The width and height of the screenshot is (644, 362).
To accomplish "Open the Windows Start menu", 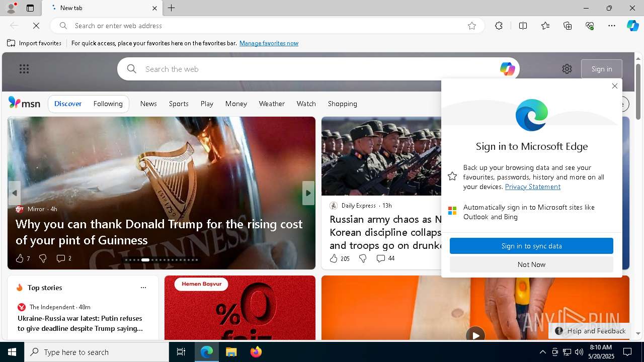I will click(12, 352).
